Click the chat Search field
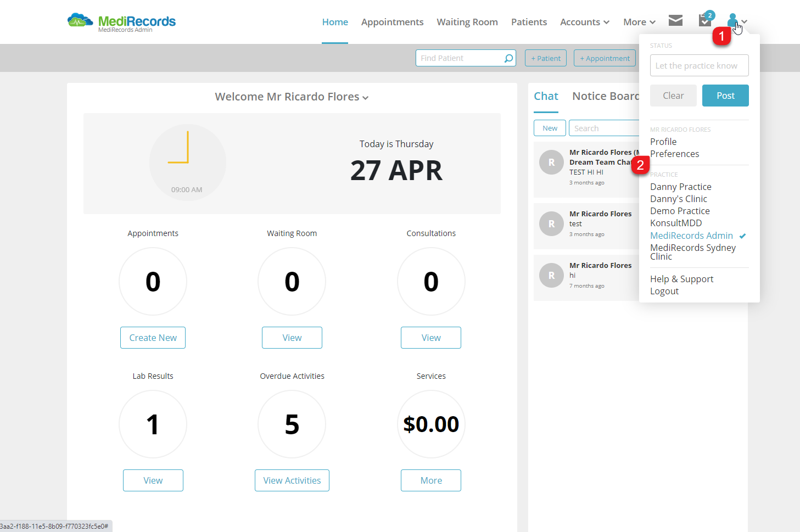Viewport: 800px width, 532px height. coord(604,128)
